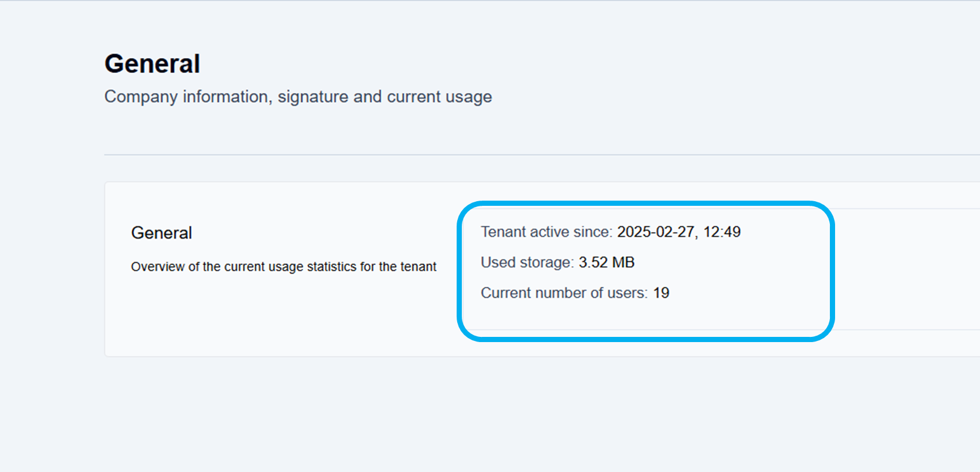
Task: Click the date value 2025-02-27
Action: click(656, 232)
